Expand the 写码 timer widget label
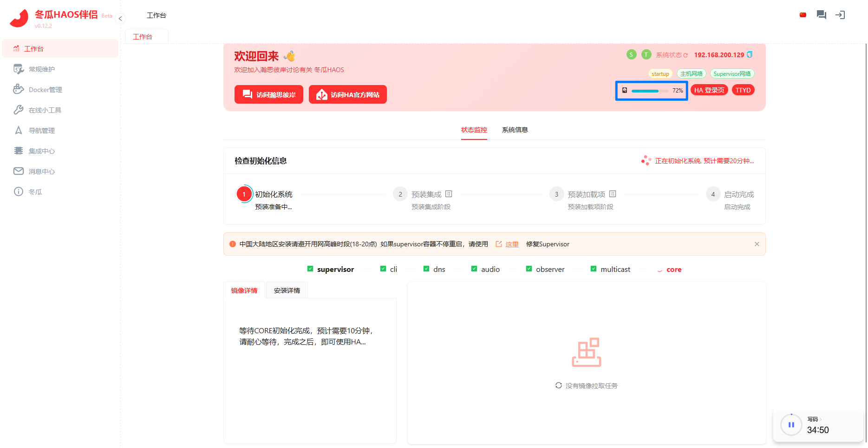This screenshot has width=868, height=448. pos(814,419)
